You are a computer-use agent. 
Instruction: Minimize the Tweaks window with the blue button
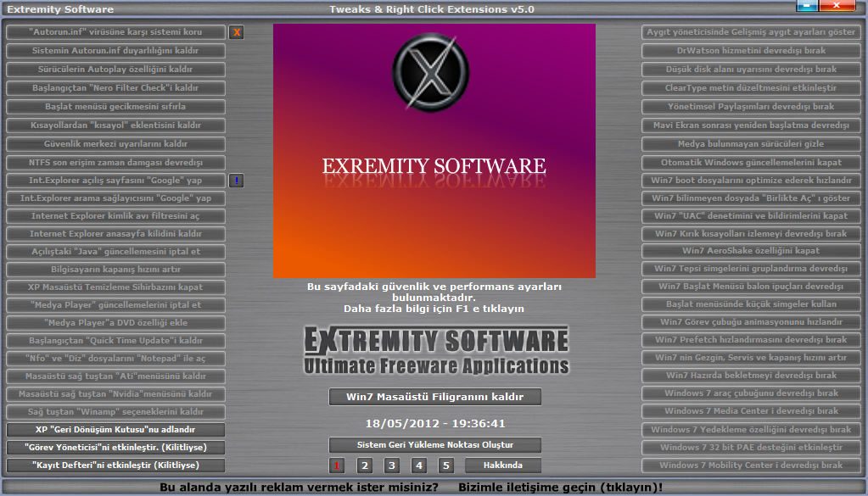807,6
